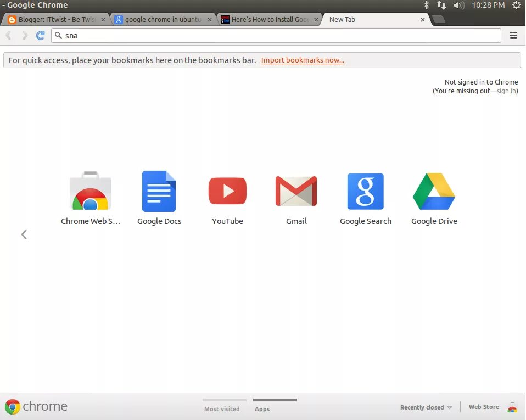Close the Here's How to Install tab

[x=316, y=20]
